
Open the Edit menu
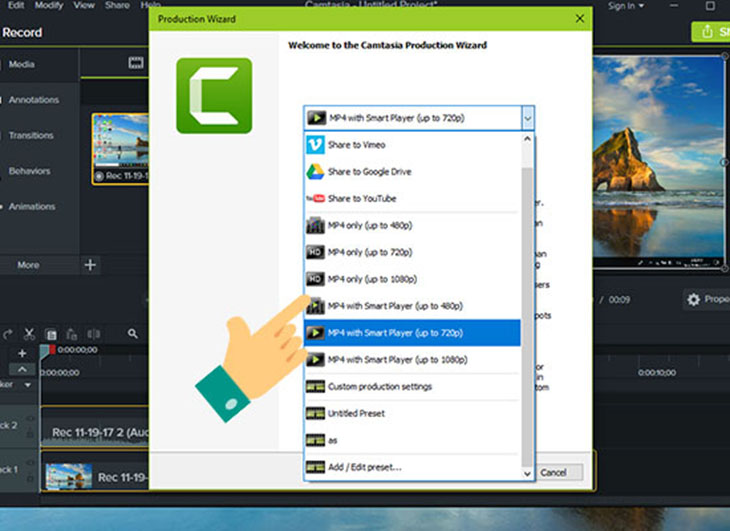tap(16, 5)
